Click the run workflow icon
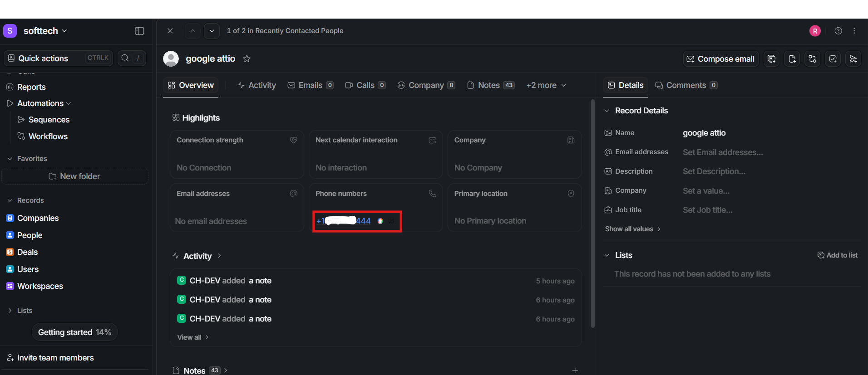The image size is (868, 375). point(813,59)
